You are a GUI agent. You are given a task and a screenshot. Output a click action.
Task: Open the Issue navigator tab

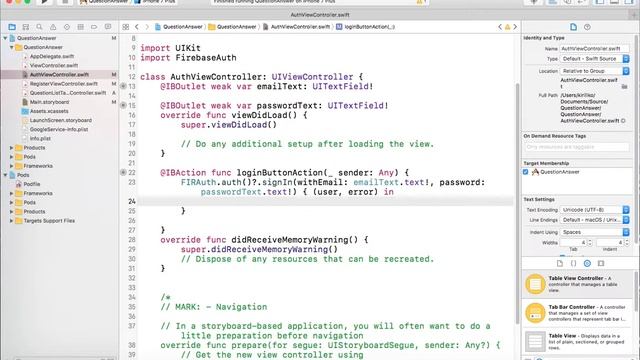(x=53, y=27)
